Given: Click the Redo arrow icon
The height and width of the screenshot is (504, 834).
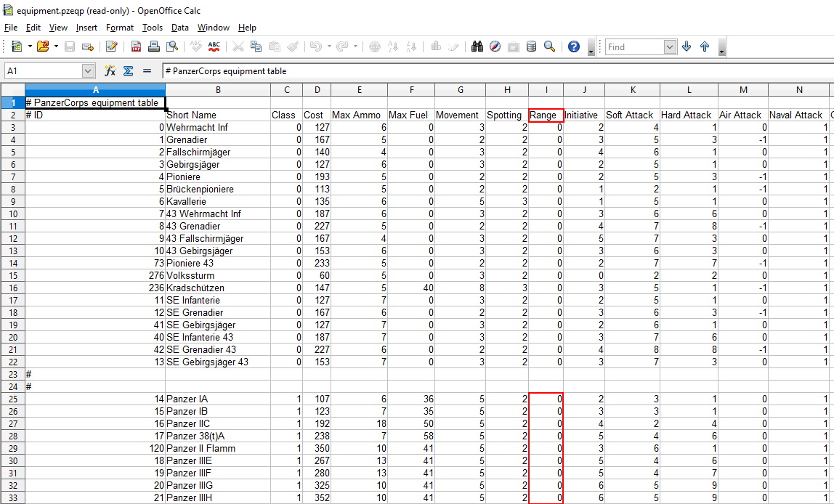Looking at the screenshot, I should (343, 46).
